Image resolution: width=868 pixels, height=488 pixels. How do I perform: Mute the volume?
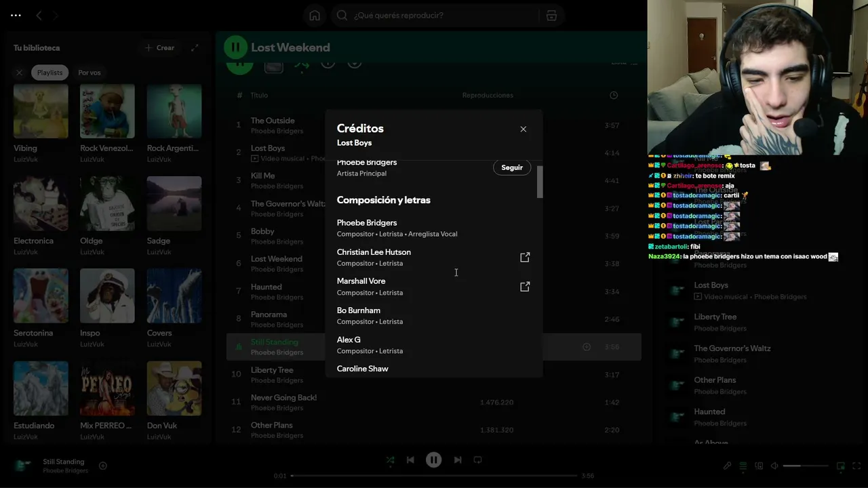[x=774, y=466]
